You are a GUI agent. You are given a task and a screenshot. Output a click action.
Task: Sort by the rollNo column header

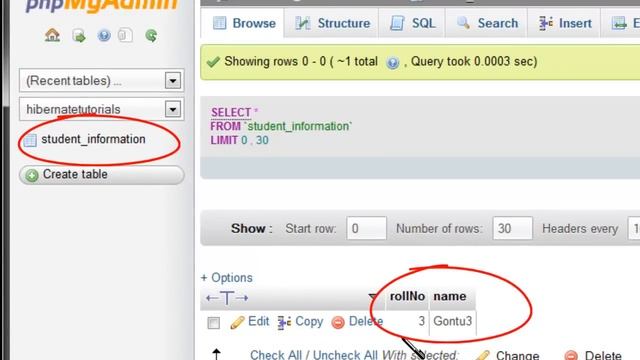click(407, 296)
